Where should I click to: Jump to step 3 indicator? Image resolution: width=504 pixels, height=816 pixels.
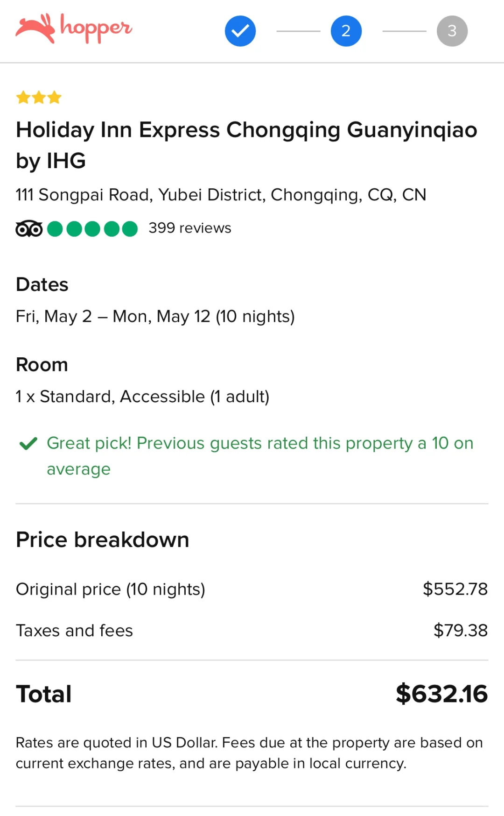coord(452,31)
